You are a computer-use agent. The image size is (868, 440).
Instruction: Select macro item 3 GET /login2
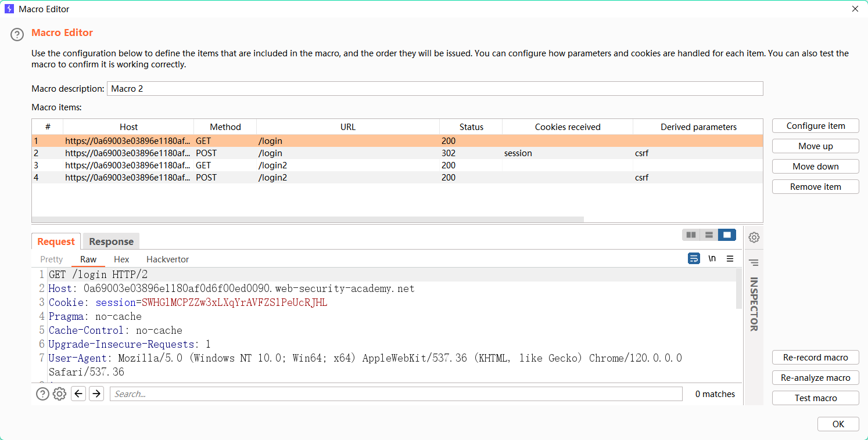click(397, 165)
